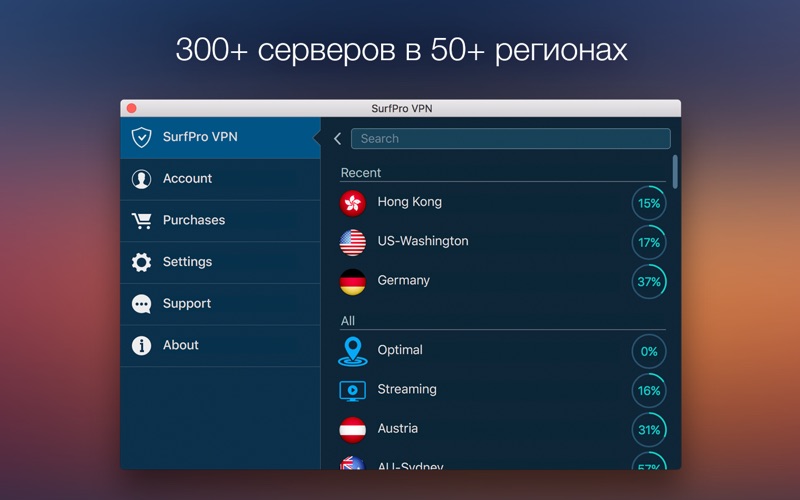This screenshot has height=500, width=800.
Task: Click the Purchases cart icon
Action: click(x=141, y=220)
